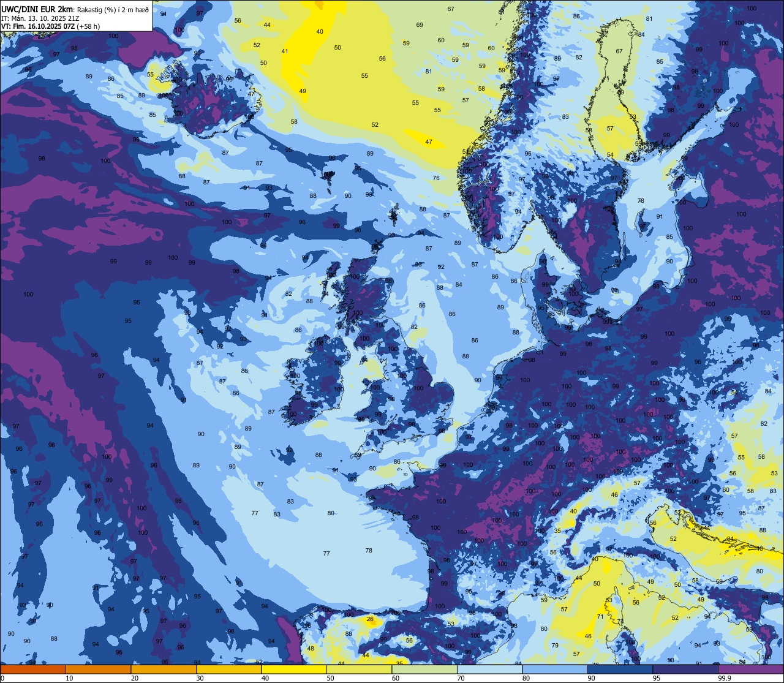Click the pale blue 70–80 legend swatch
This screenshot has width=784, height=683.
coord(489,669)
